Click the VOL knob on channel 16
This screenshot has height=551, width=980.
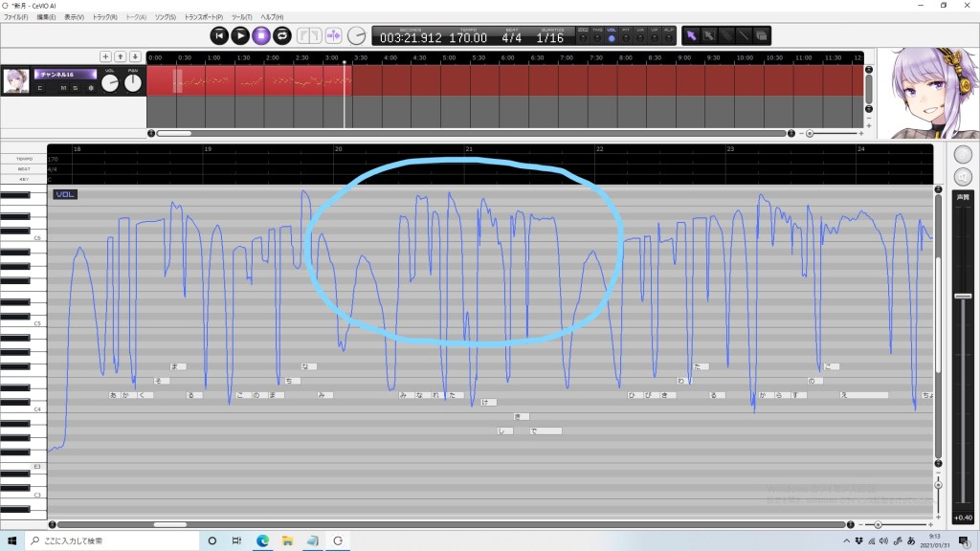point(110,84)
